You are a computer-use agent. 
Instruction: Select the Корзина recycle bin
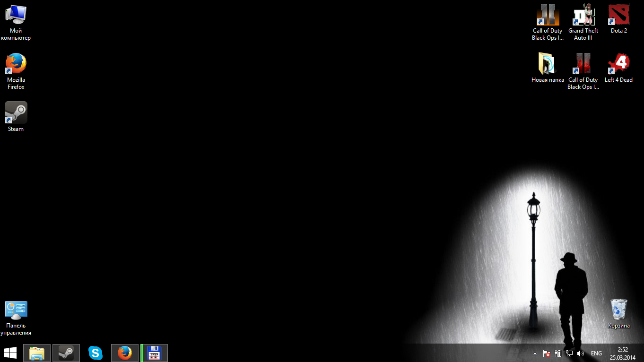coord(618,313)
